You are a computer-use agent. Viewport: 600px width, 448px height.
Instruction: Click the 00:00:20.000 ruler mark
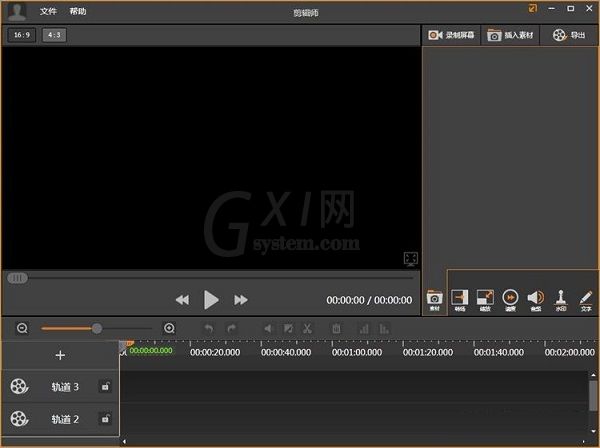[x=215, y=352]
